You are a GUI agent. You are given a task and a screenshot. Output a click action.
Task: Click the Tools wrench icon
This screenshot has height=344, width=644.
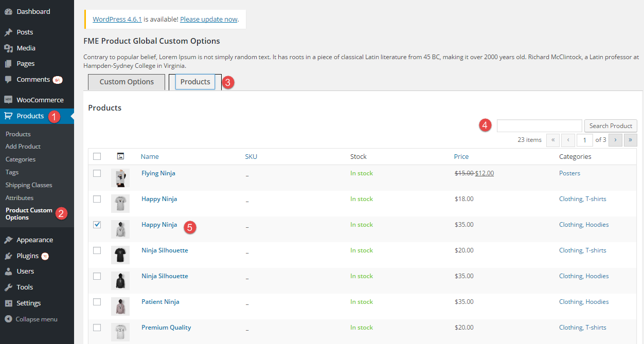point(8,287)
